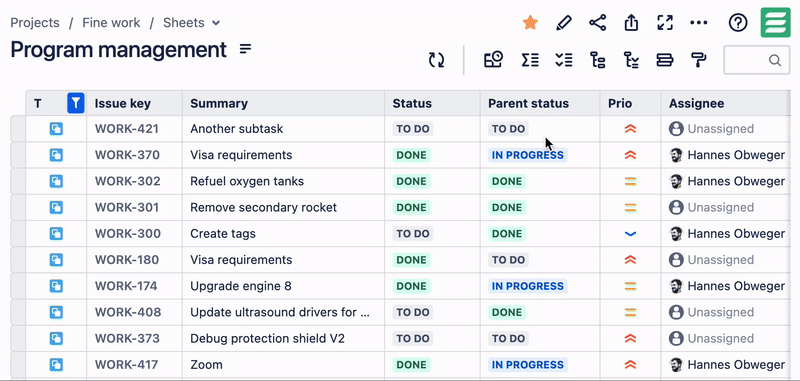Go to Fine work breadcrumb link
This screenshot has height=381, width=800.
[111, 23]
